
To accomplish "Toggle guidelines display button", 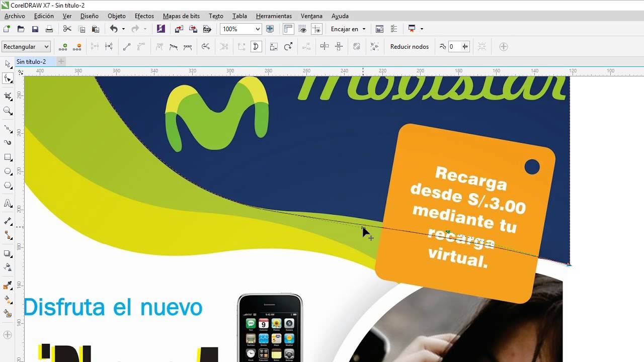I will (316, 29).
